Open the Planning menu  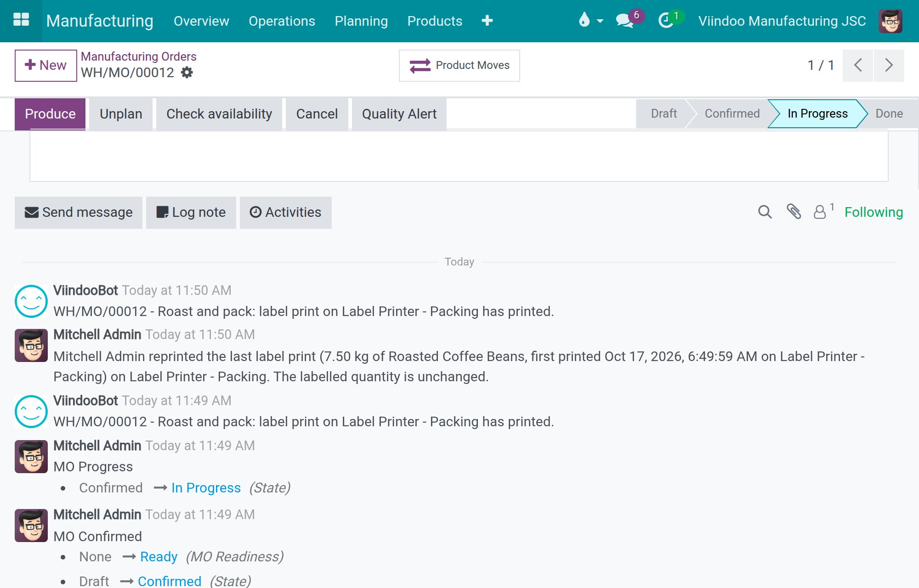pos(361,21)
